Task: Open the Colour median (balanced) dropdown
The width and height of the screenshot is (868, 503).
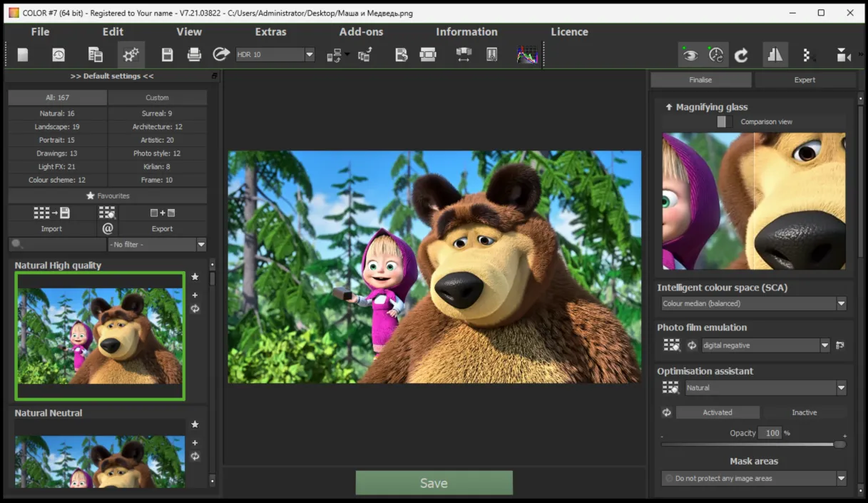Action: click(753, 303)
